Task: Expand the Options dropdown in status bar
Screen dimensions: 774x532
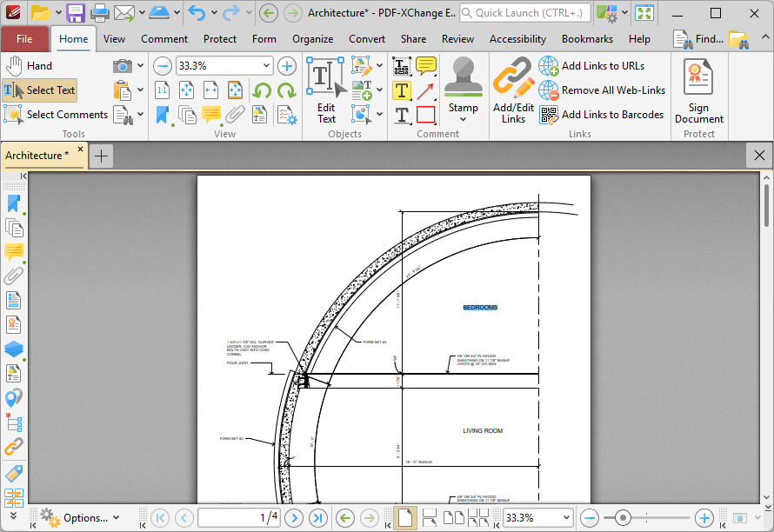Action: pyautogui.click(x=117, y=518)
